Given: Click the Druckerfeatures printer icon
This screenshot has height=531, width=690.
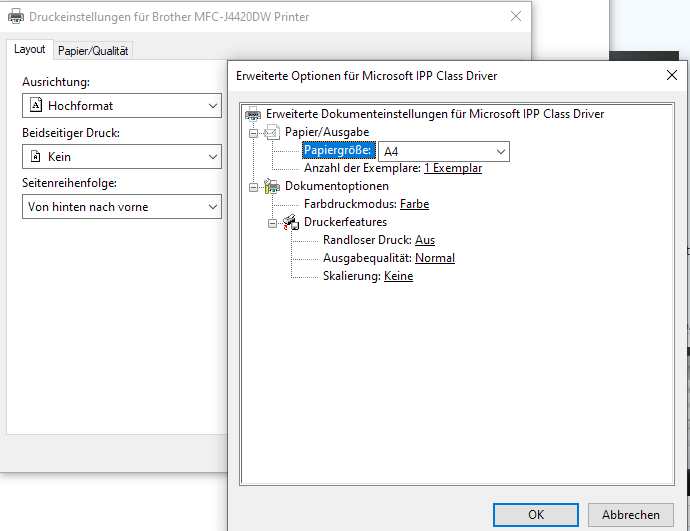Looking at the screenshot, I should tap(291, 222).
